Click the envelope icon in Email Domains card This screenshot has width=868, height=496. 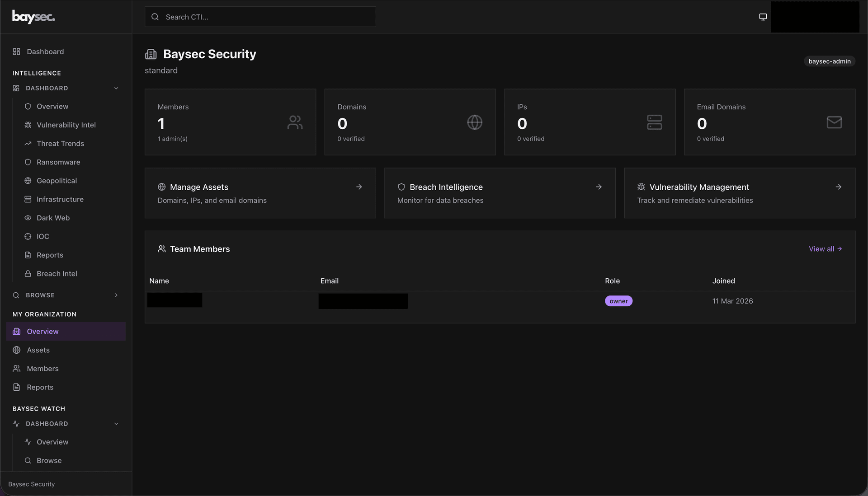[x=834, y=122]
